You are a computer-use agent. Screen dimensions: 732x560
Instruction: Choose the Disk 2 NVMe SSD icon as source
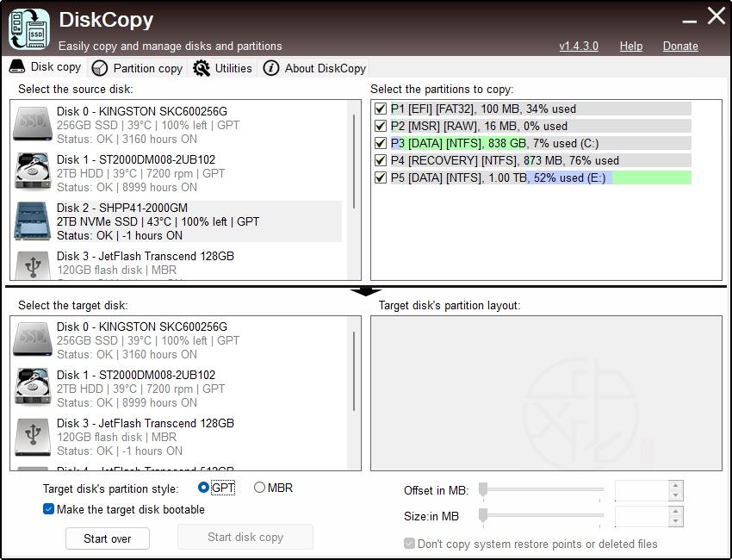[33, 221]
